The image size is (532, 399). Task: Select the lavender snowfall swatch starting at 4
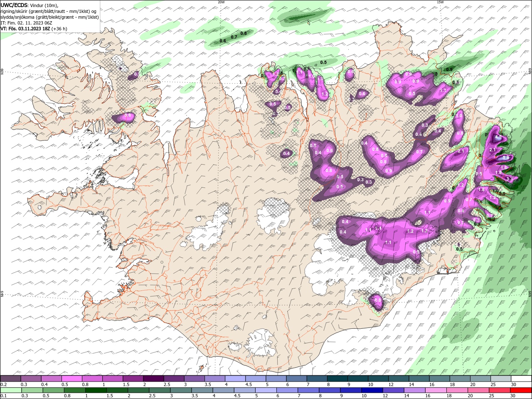pyautogui.click(x=235, y=379)
